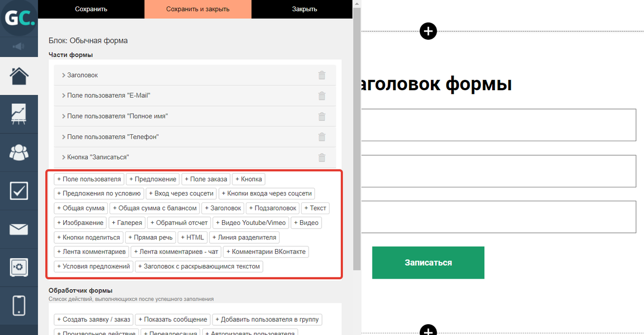Open the megaphone notifications icon
This screenshot has width=644, height=335.
(19, 46)
